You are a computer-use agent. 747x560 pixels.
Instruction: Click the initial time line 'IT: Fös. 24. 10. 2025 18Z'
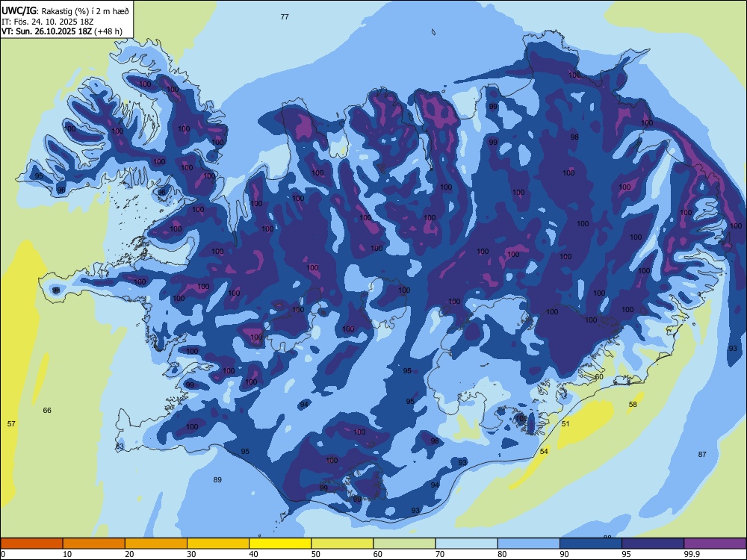tap(48, 22)
